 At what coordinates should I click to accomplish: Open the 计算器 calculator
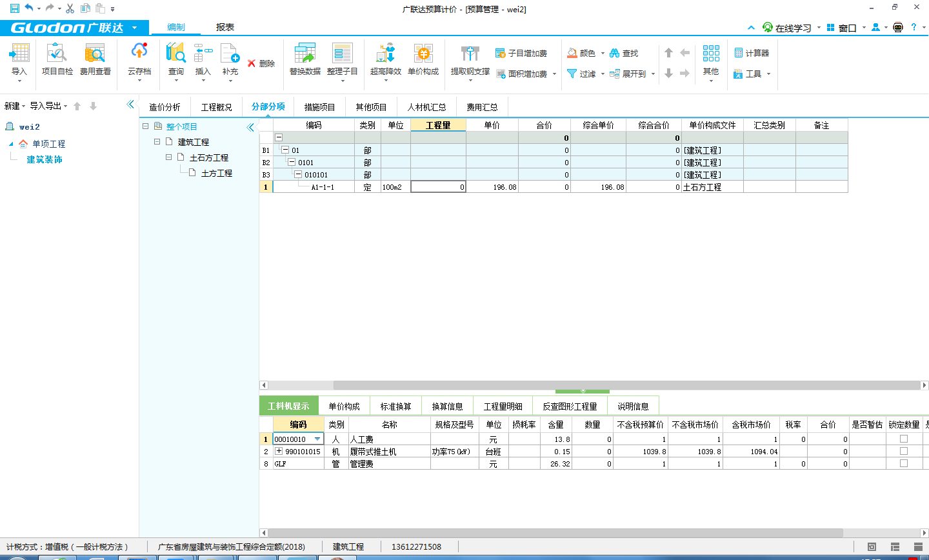click(x=752, y=54)
